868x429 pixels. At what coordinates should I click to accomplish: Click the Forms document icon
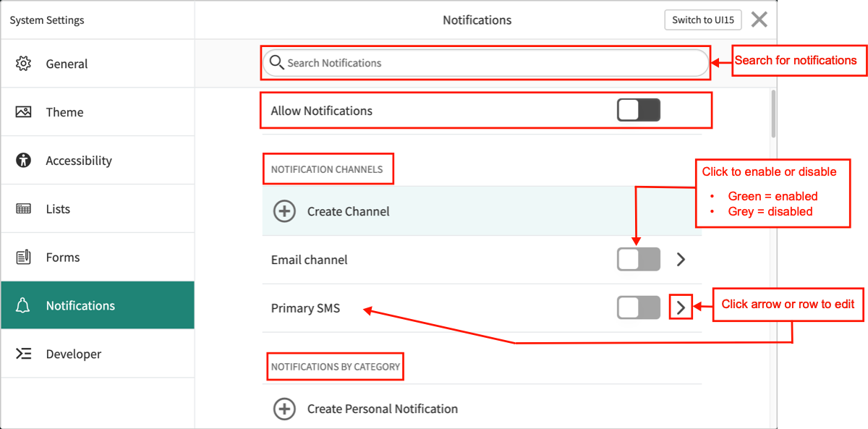[x=23, y=257]
